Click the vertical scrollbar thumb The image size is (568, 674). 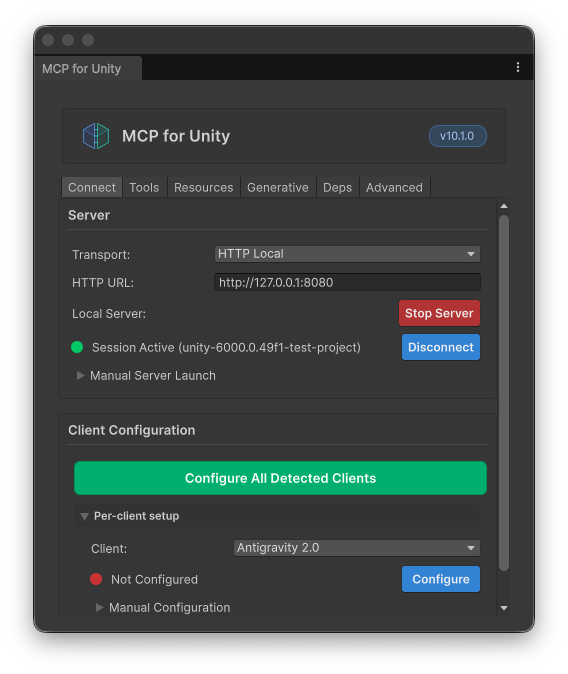pos(504,393)
